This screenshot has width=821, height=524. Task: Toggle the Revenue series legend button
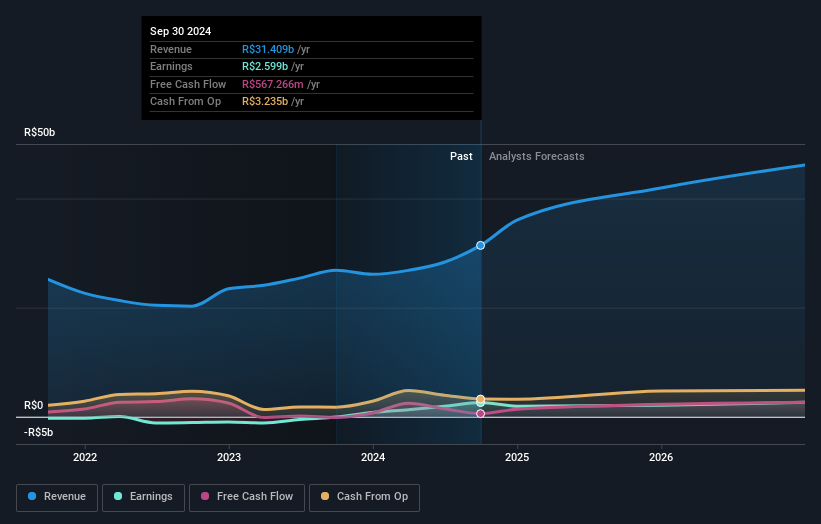pos(57,497)
